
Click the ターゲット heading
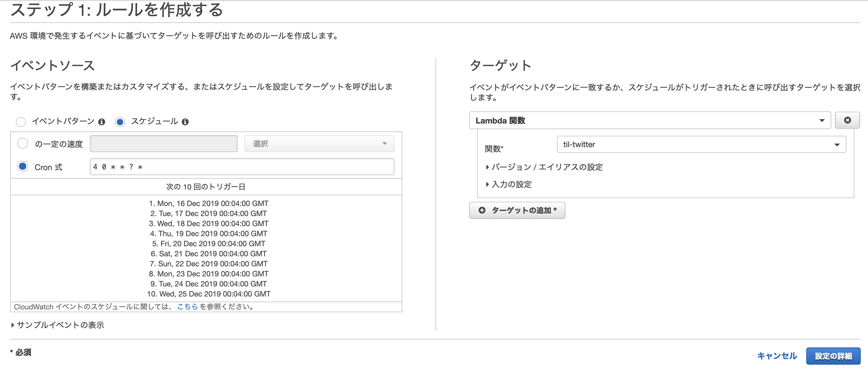coord(500,65)
